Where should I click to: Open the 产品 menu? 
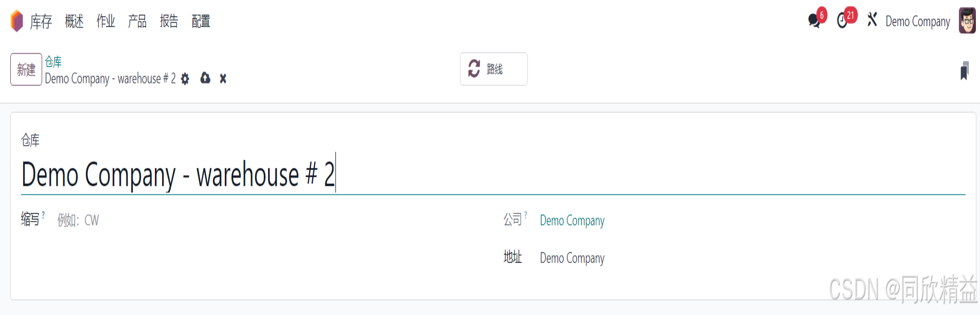(137, 21)
